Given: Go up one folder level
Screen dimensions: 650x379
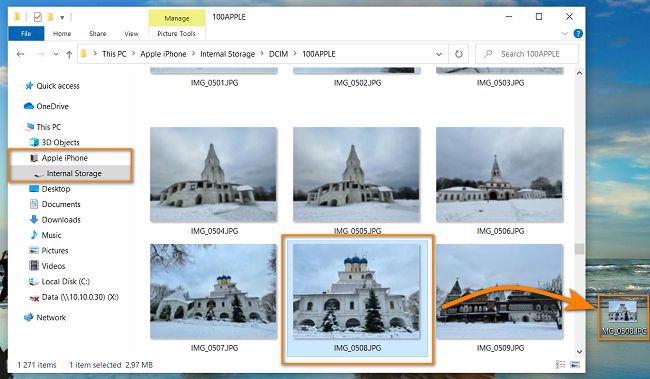Looking at the screenshot, I should (69, 54).
